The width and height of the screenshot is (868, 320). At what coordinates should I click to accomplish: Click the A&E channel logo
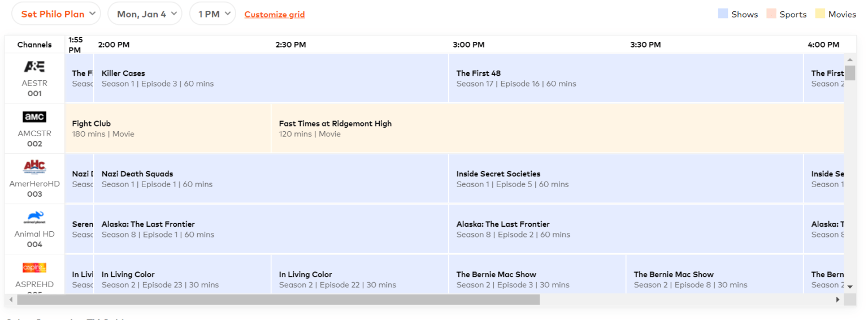tap(34, 67)
